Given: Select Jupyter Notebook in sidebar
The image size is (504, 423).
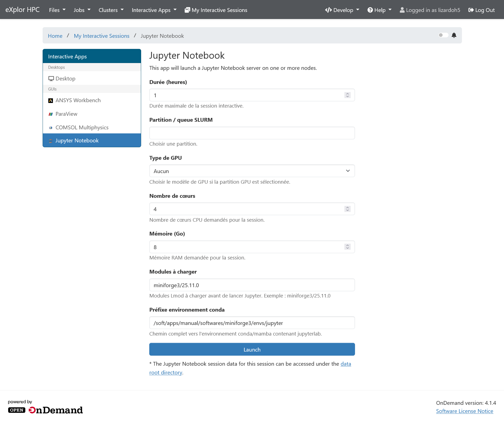Looking at the screenshot, I should [x=92, y=140].
